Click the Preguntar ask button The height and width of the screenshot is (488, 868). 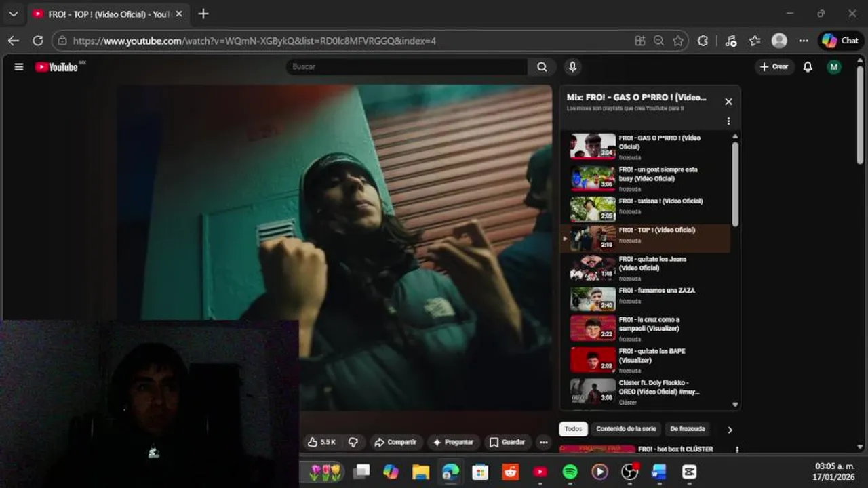pyautogui.click(x=453, y=442)
